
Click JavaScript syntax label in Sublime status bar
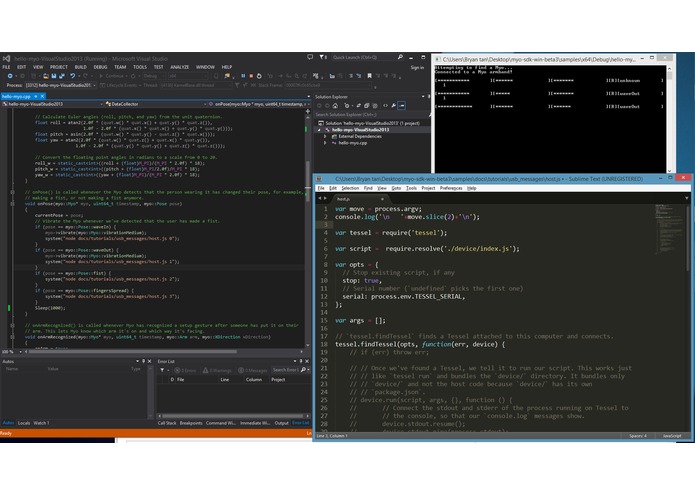[x=672, y=436]
